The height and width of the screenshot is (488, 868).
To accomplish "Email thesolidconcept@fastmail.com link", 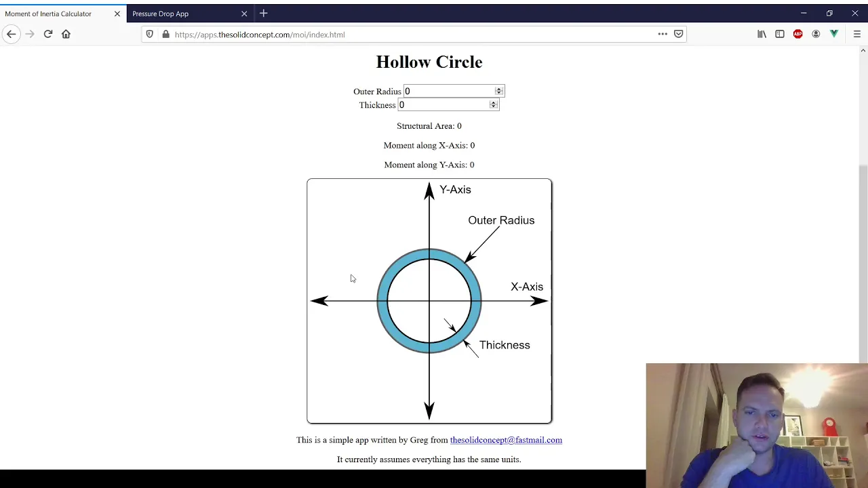I will pyautogui.click(x=506, y=440).
